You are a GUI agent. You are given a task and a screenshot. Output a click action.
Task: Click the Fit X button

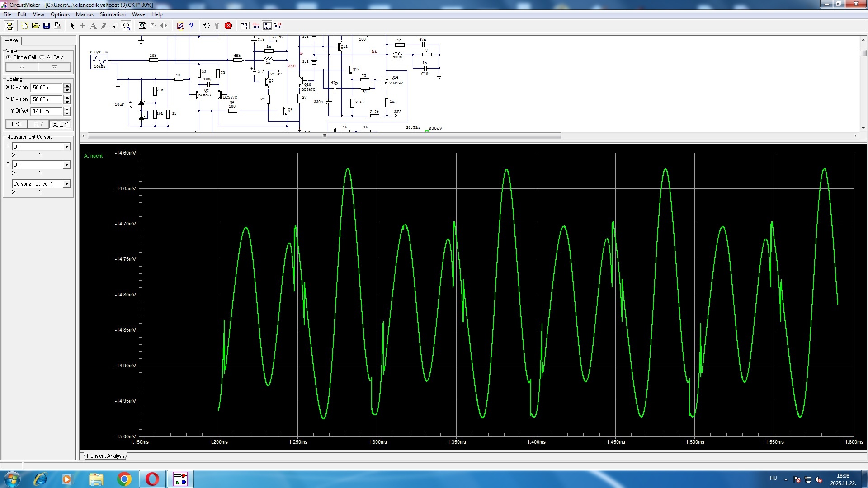click(x=16, y=124)
